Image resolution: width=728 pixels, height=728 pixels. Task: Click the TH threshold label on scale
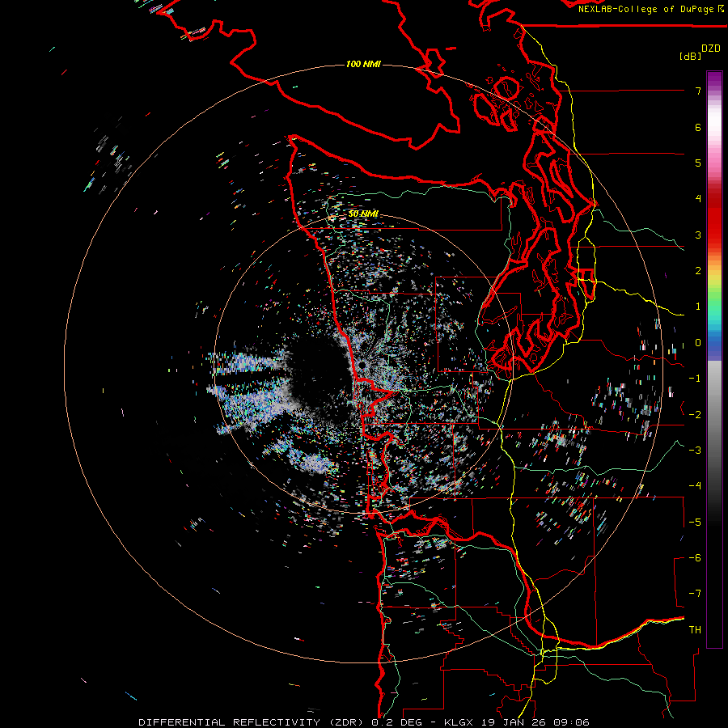coord(695,630)
